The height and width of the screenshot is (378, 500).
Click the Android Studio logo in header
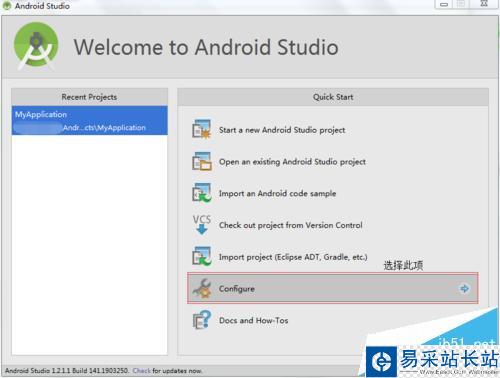(x=36, y=46)
